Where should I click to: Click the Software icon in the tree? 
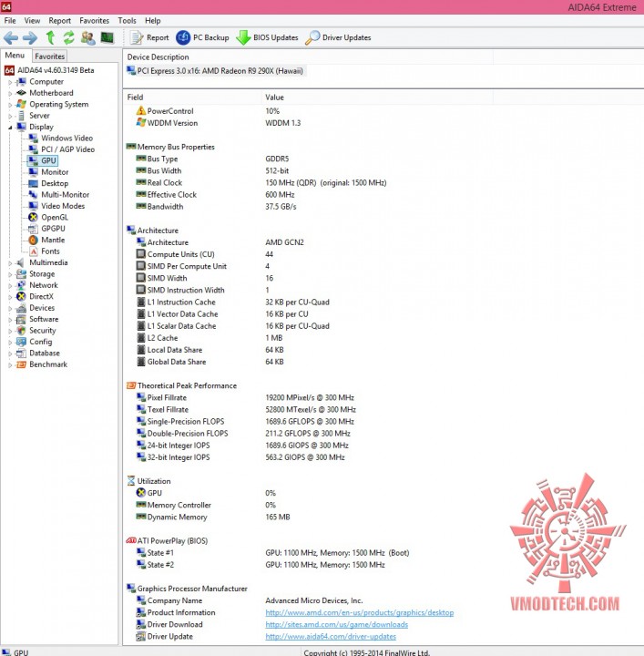(21, 319)
